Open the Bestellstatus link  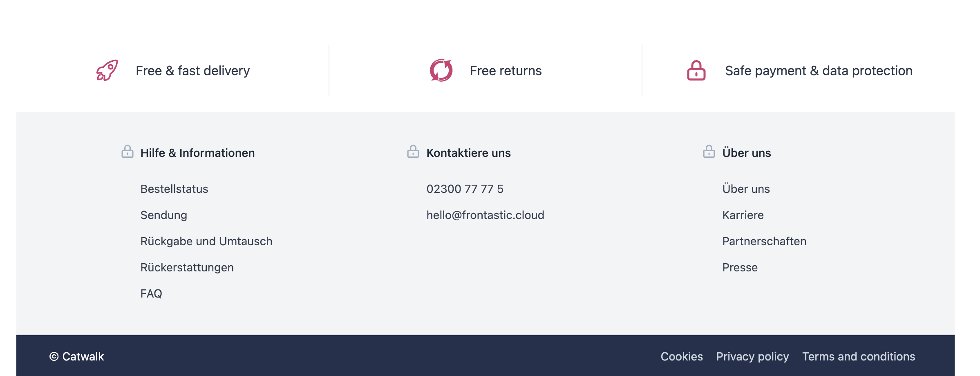[174, 189]
